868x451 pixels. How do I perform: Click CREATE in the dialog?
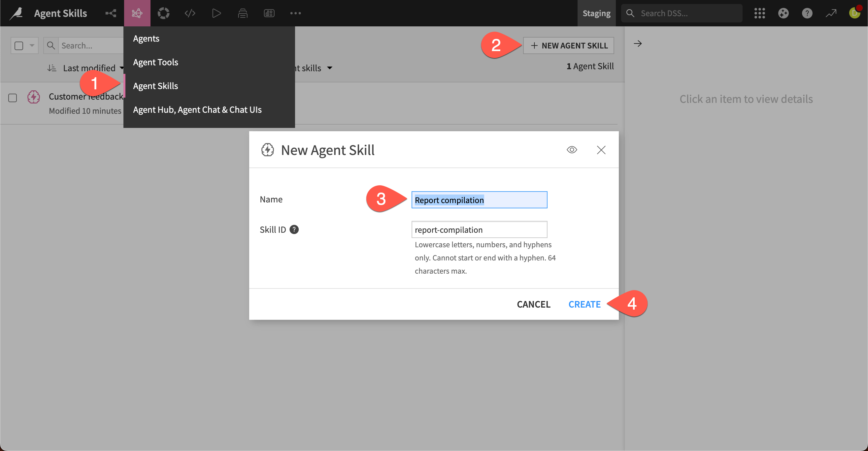click(584, 304)
